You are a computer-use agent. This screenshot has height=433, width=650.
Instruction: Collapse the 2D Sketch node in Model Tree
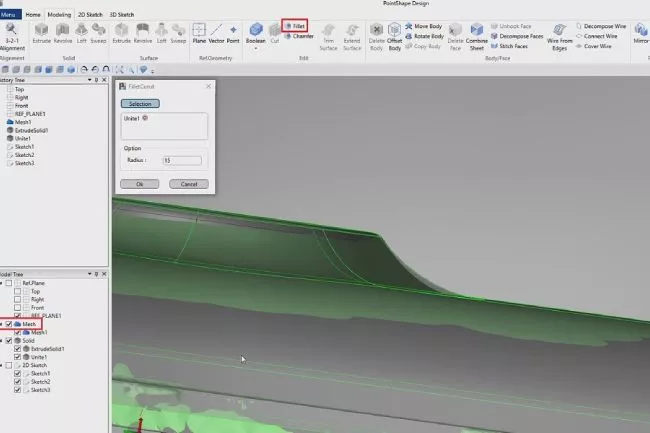coord(3,366)
